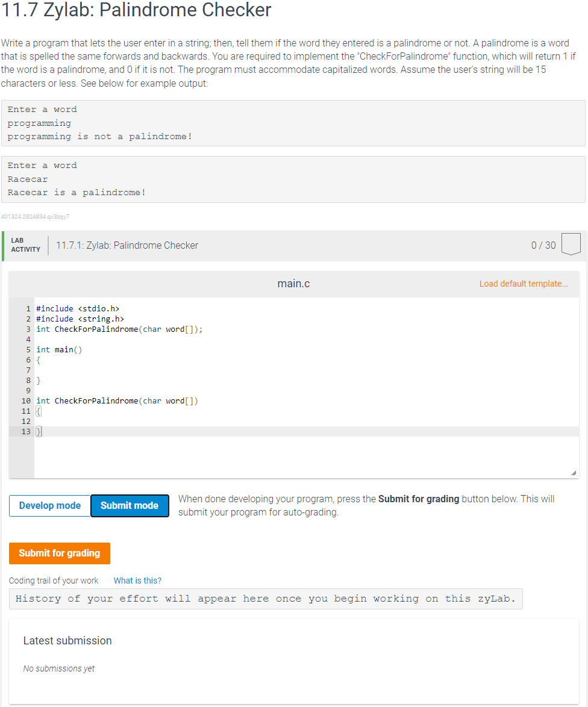Click the coding trail history box
Image resolution: width=588 pixels, height=707 pixels.
point(267,598)
